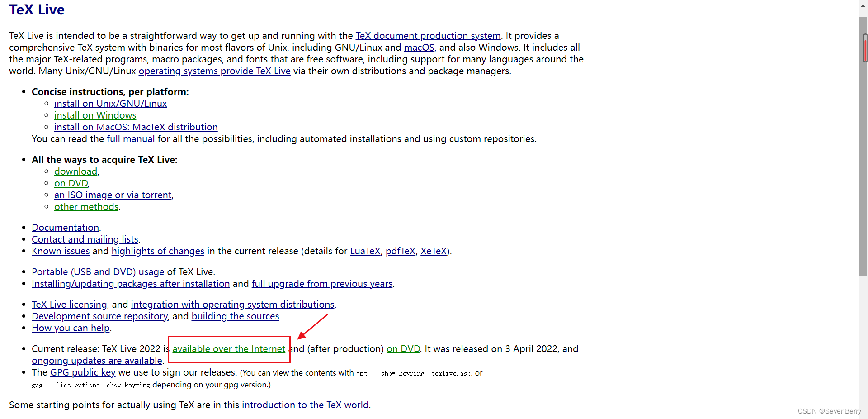Open the full manual link

click(131, 139)
